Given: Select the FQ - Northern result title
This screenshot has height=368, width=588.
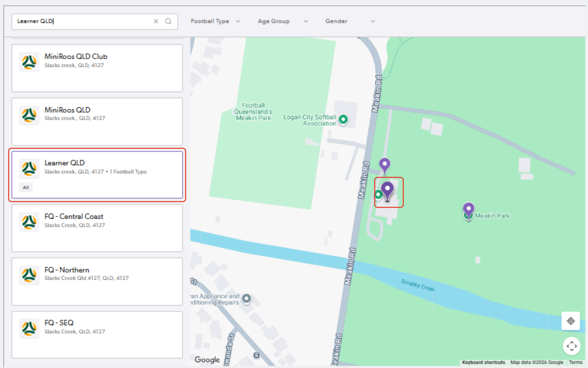Looking at the screenshot, I should pos(67,270).
